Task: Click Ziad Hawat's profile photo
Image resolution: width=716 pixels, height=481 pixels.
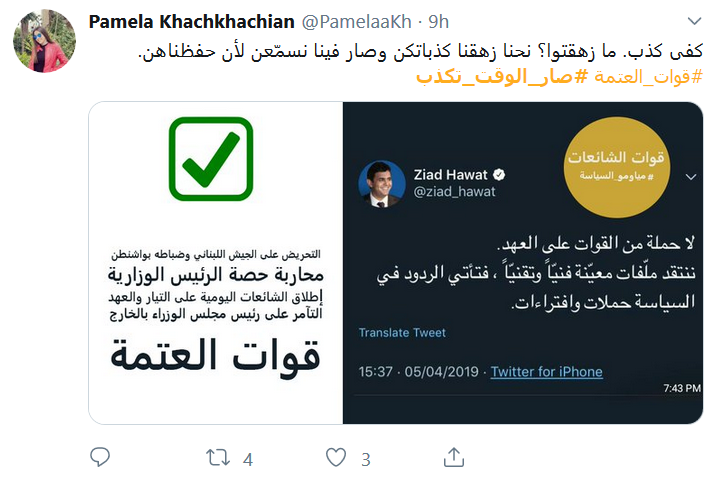Action: [382, 184]
